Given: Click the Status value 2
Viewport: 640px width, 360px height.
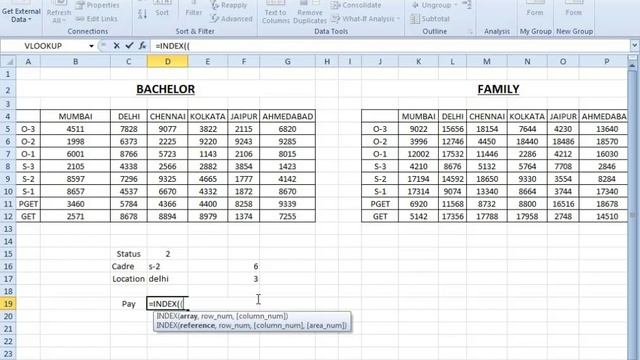Looking at the screenshot, I should pyautogui.click(x=167, y=254).
